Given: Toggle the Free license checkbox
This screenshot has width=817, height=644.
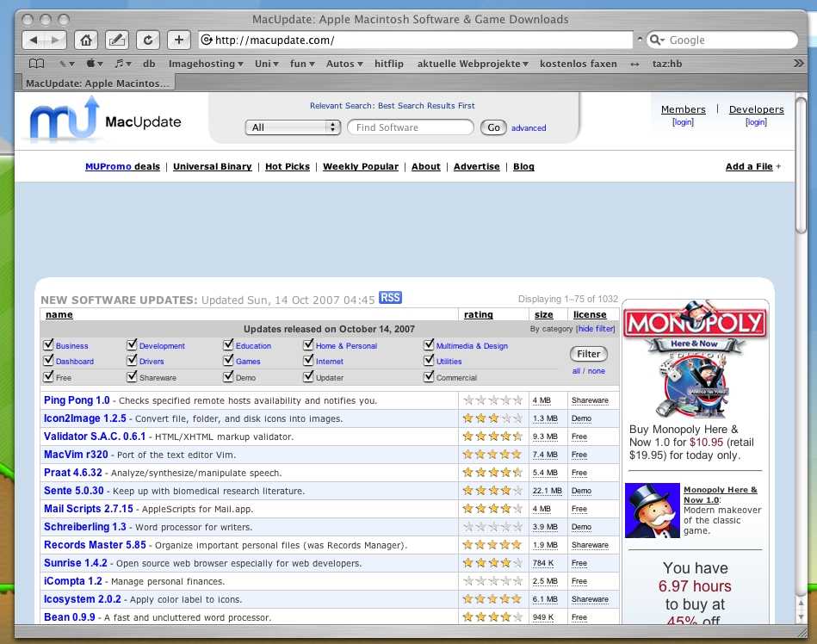Looking at the screenshot, I should 48,376.
